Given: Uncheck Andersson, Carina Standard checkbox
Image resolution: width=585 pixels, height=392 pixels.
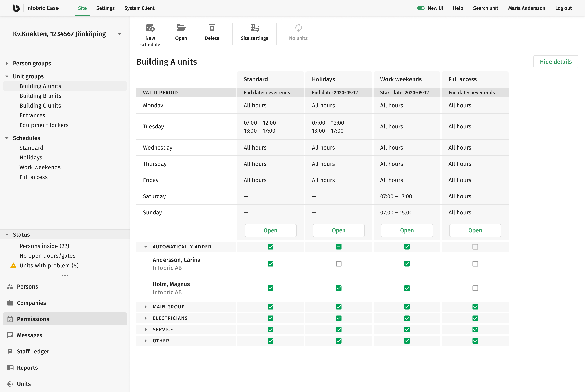Looking at the screenshot, I should pyautogui.click(x=271, y=264).
